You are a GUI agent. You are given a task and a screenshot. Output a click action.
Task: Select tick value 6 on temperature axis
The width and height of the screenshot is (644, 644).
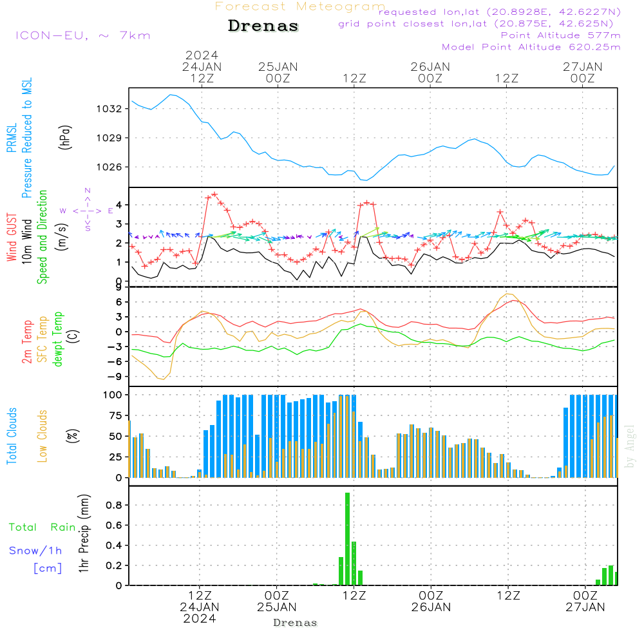point(118,302)
